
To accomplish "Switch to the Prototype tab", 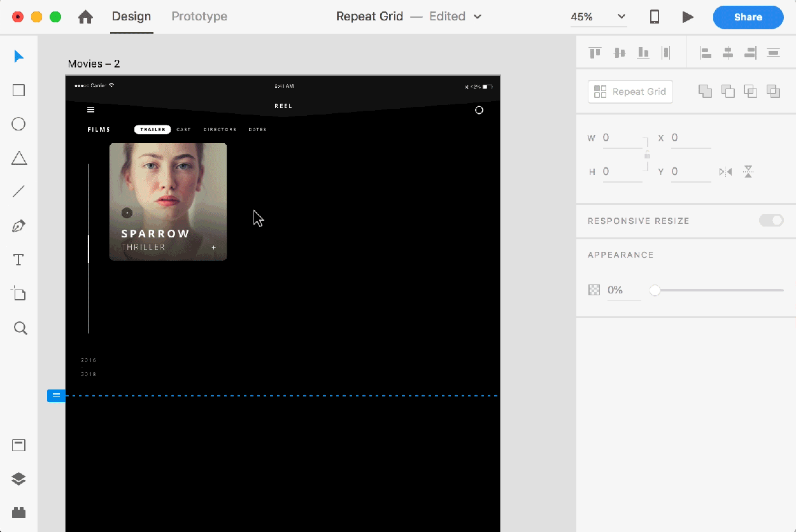I will click(199, 17).
